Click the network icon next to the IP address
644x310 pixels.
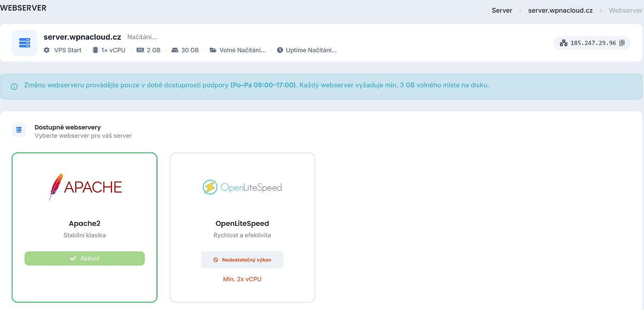(x=563, y=43)
